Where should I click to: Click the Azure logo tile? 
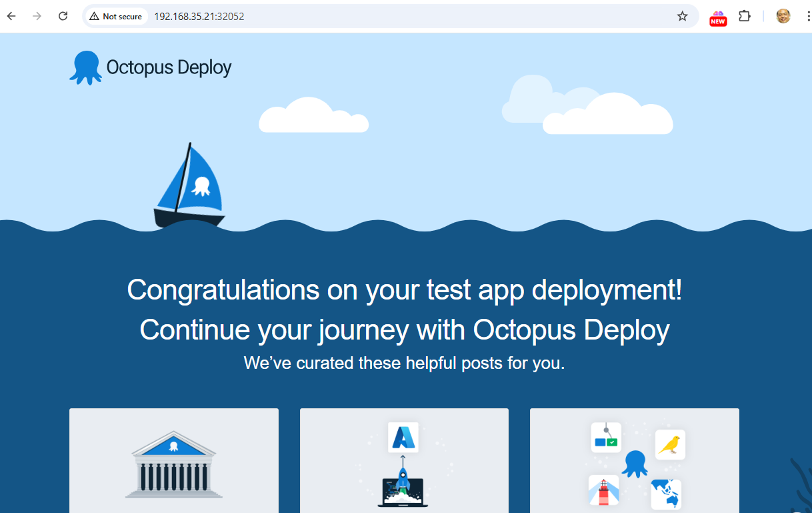point(403,437)
